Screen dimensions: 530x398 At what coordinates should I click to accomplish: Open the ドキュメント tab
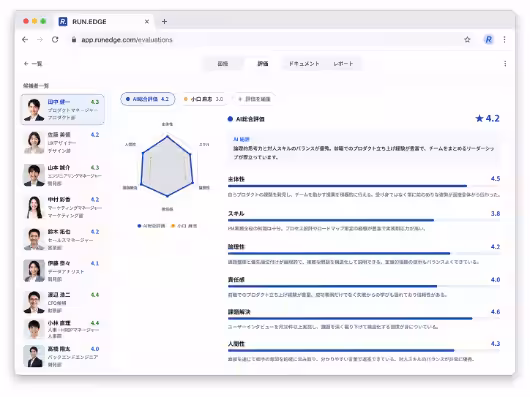coord(304,64)
